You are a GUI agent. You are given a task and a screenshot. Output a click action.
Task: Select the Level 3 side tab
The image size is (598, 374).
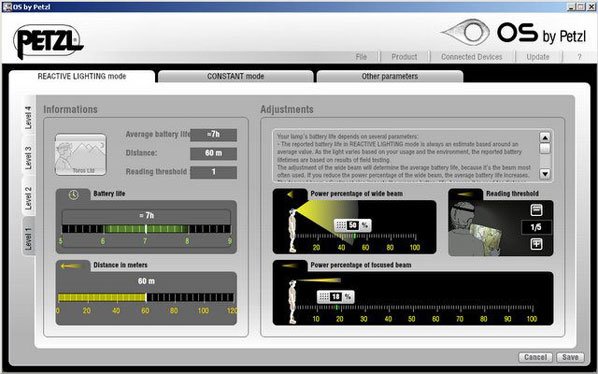[28, 158]
